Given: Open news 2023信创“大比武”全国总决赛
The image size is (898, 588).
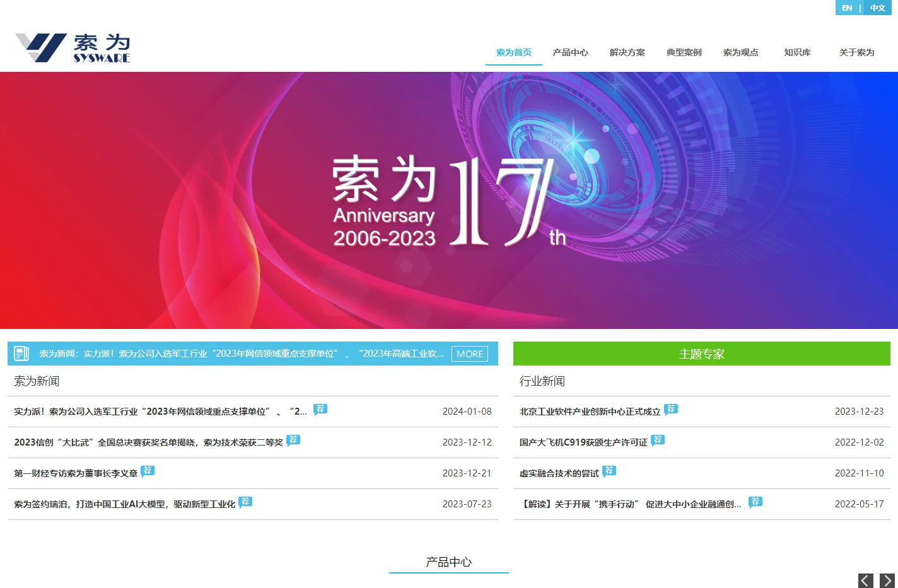Looking at the screenshot, I should pos(148,442).
